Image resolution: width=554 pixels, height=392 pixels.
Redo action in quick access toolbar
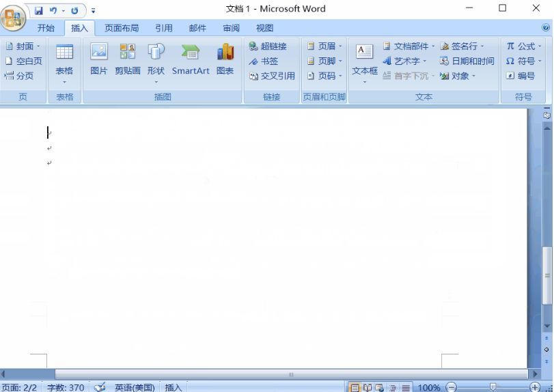pos(74,11)
